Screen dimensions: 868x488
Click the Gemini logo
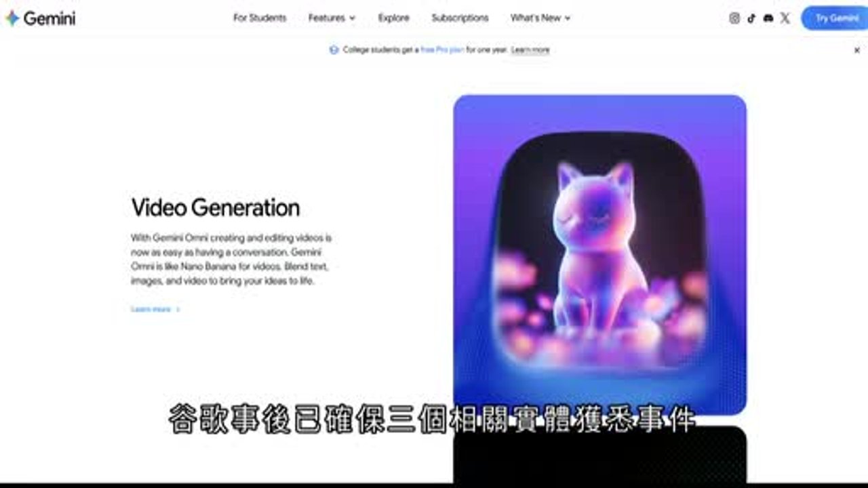[x=41, y=18]
